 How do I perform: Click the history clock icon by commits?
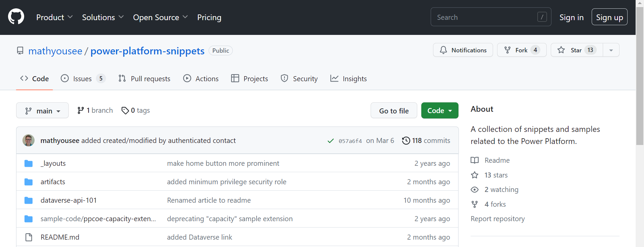[x=406, y=141]
